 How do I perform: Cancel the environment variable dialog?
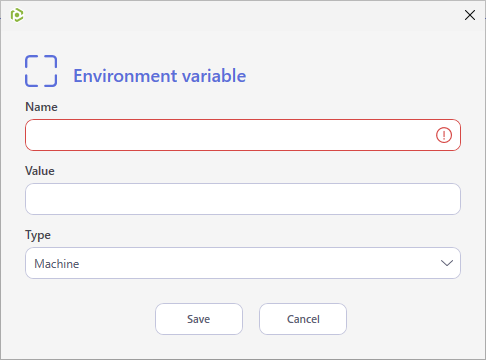coord(303,319)
